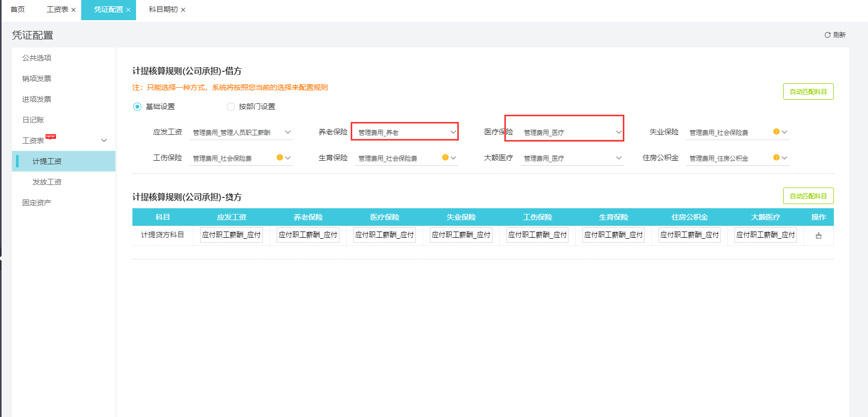The height and width of the screenshot is (417, 868).
Task: Select the 按部门设置 radio button
Action: tap(231, 106)
